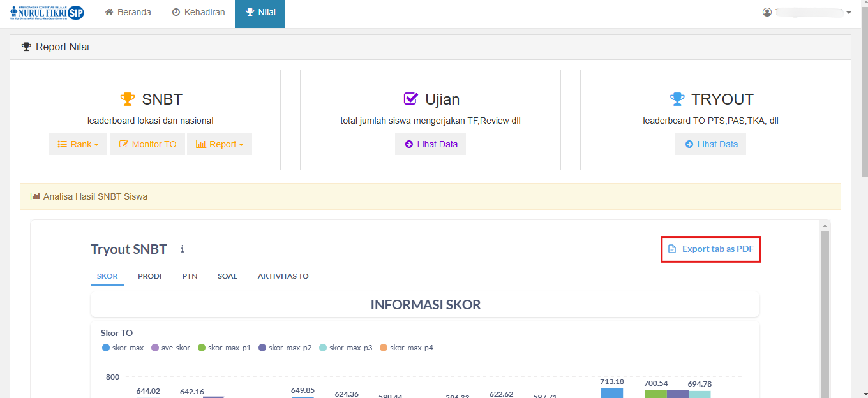
Task: Click the Report Nilai trophy icon
Action: tap(26, 47)
